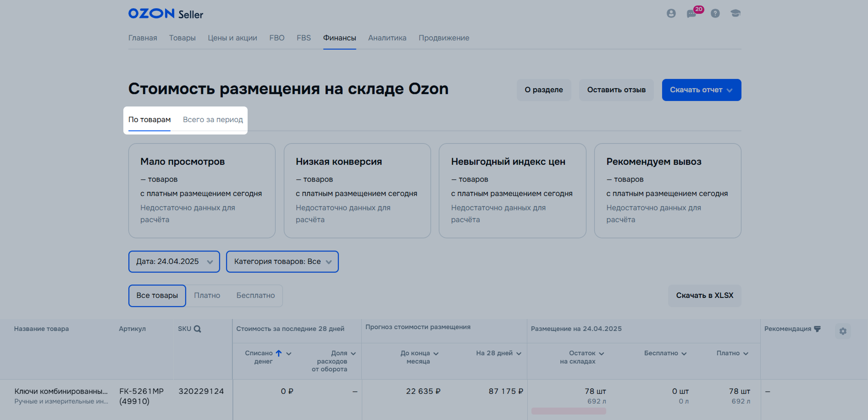Image resolution: width=868 pixels, height=420 pixels.
Task: Expand Списано денег column chevron
Action: point(289,353)
